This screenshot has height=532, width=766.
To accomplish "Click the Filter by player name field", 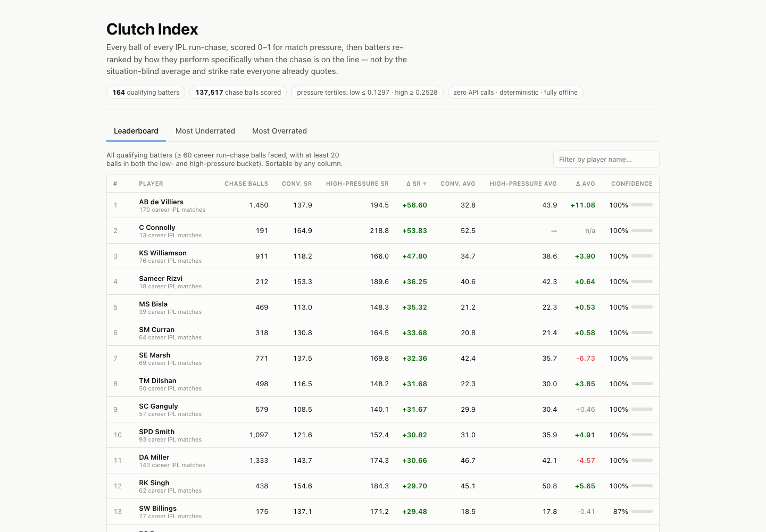I will [606, 159].
